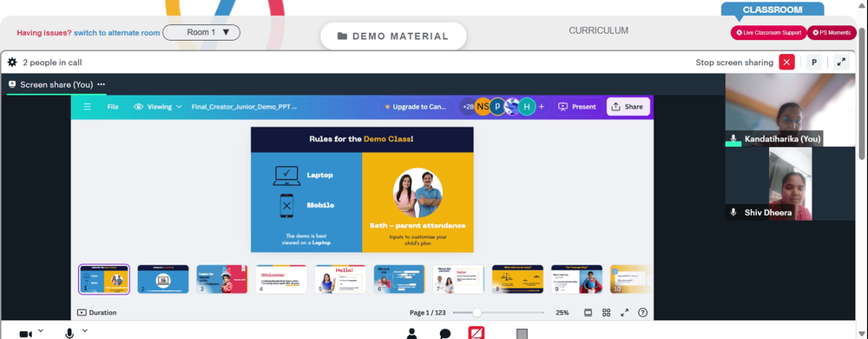868x339 pixels.
Task: Open the Viewing mode dropdown
Action: [158, 107]
